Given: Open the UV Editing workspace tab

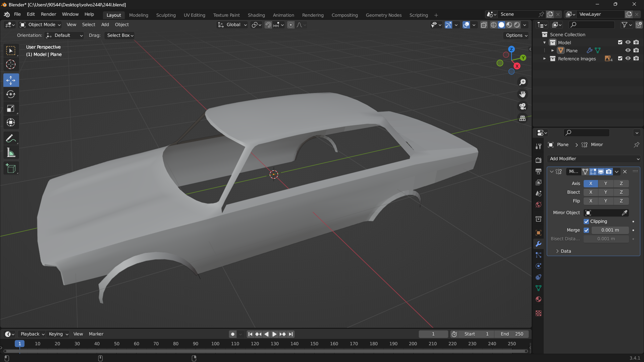Looking at the screenshot, I should tap(194, 15).
